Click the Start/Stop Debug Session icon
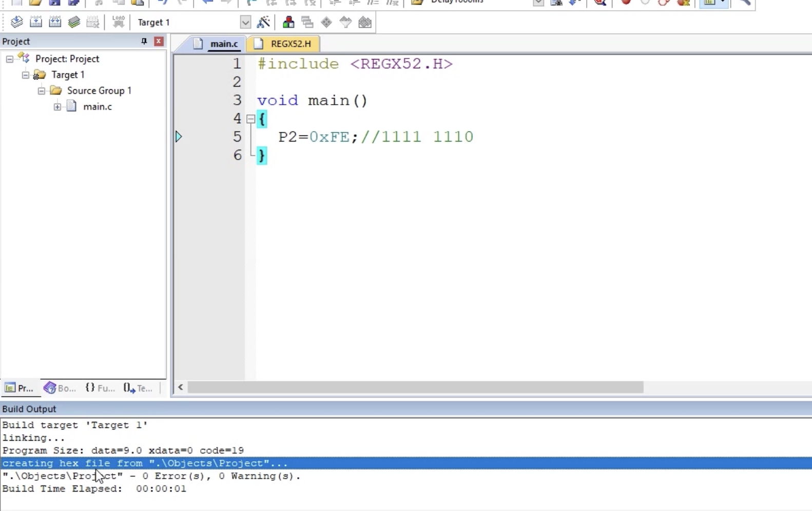 (600, 2)
